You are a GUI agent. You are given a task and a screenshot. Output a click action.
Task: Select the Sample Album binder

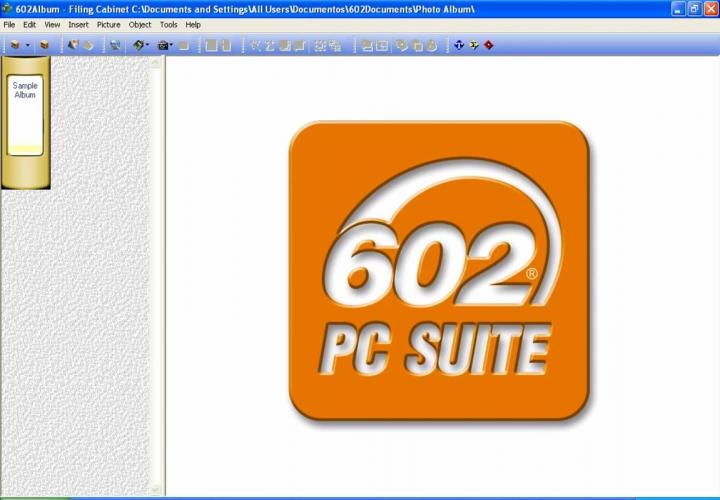tap(26, 123)
